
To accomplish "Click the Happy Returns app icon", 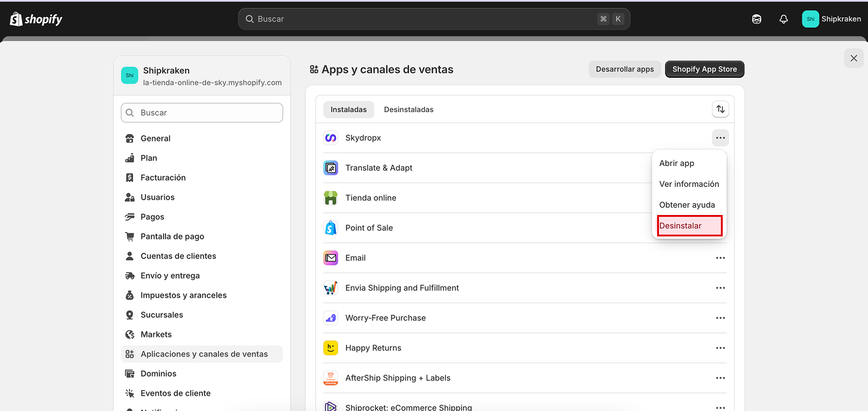I will [331, 348].
